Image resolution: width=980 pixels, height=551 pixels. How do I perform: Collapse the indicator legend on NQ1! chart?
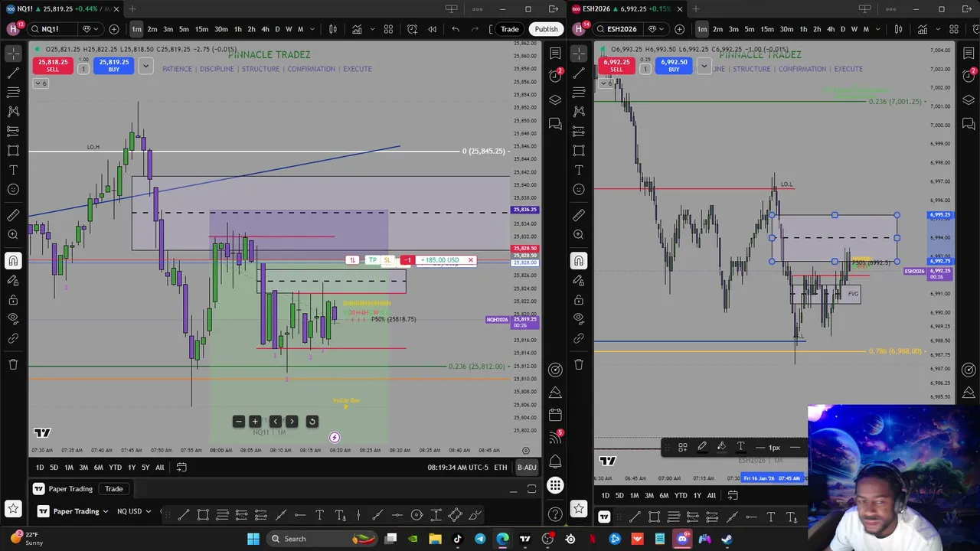tap(41, 83)
